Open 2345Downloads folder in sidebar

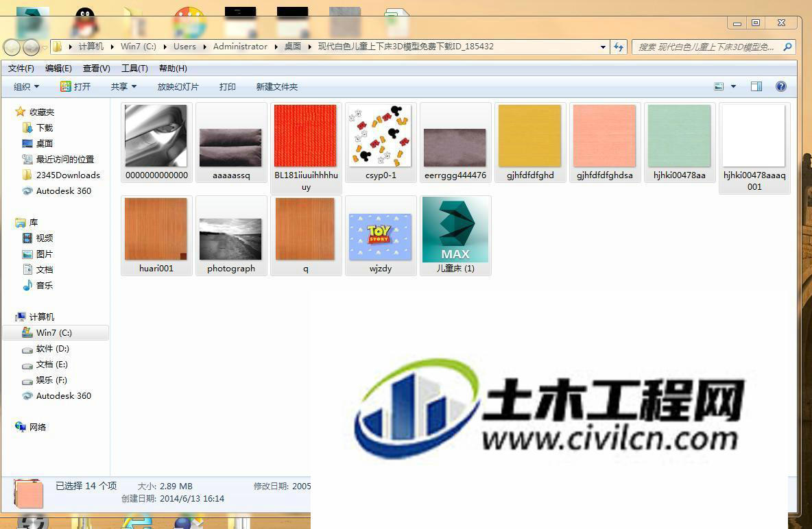(x=61, y=175)
